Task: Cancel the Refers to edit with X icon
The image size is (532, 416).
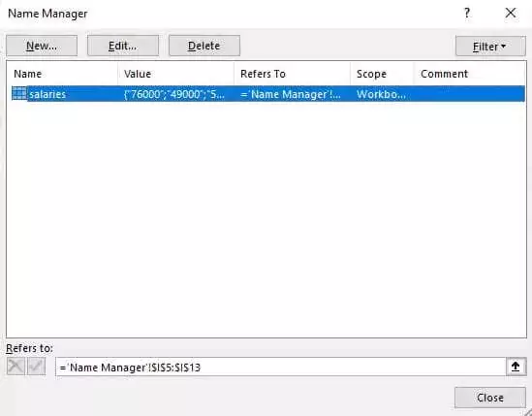Action: click(16, 367)
